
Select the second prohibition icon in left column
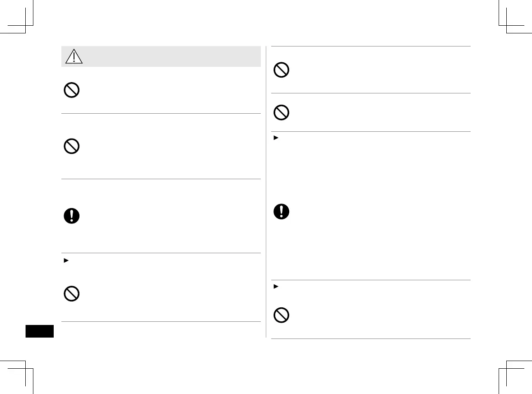[x=72, y=146]
